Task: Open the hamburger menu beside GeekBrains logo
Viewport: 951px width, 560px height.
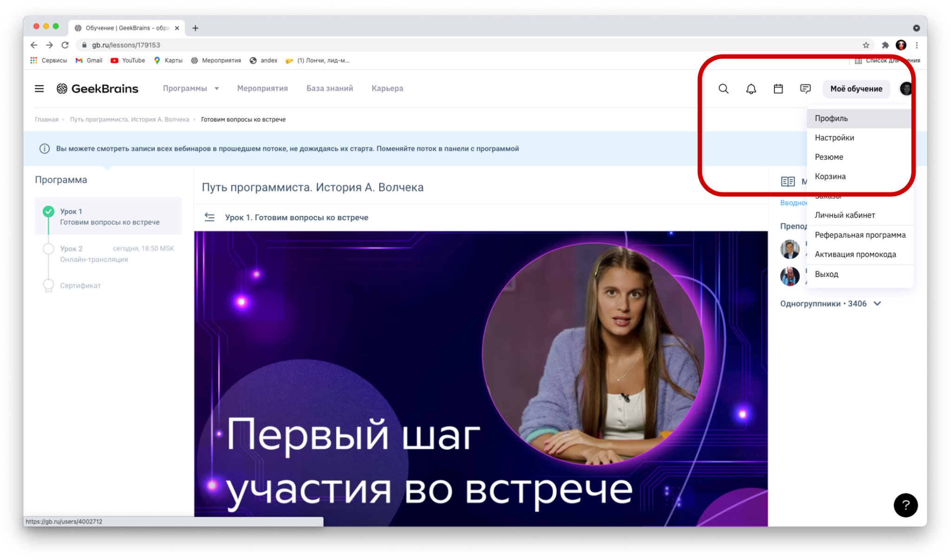Action: 39,88
